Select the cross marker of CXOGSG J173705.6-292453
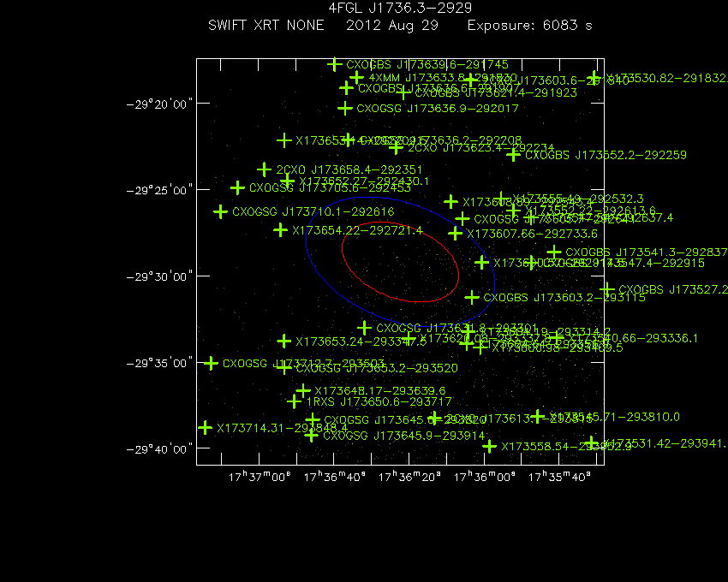Screen dimensions: 728x582 [237, 187]
